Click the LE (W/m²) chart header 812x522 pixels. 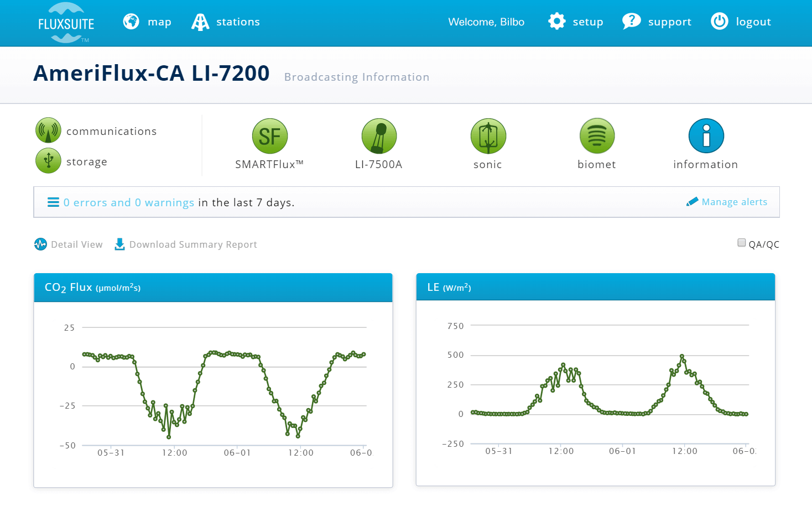tap(596, 287)
